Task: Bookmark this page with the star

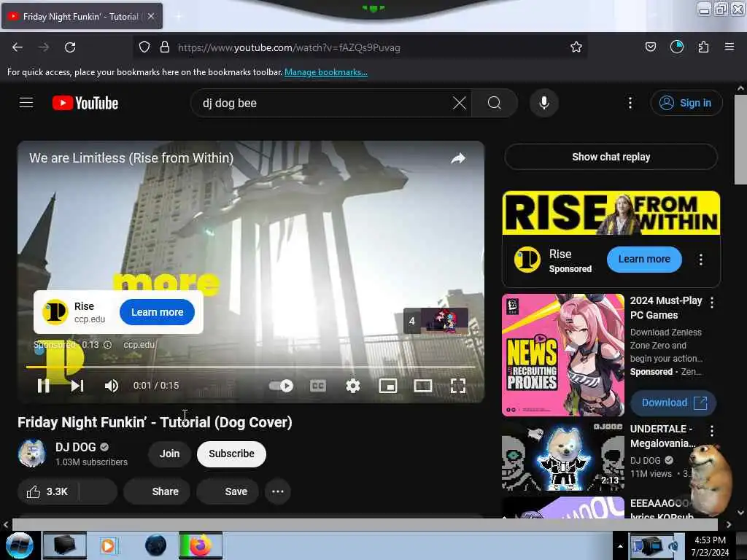Action: point(576,47)
